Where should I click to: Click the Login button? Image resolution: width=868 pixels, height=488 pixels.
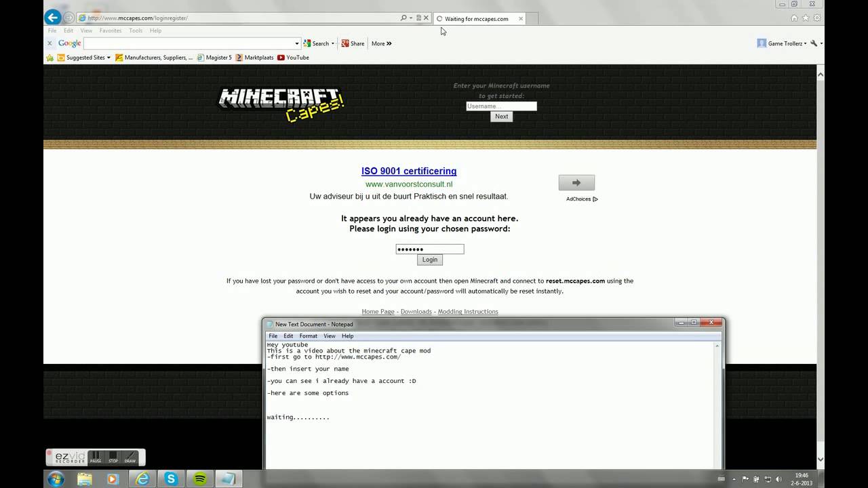point(430,260)
